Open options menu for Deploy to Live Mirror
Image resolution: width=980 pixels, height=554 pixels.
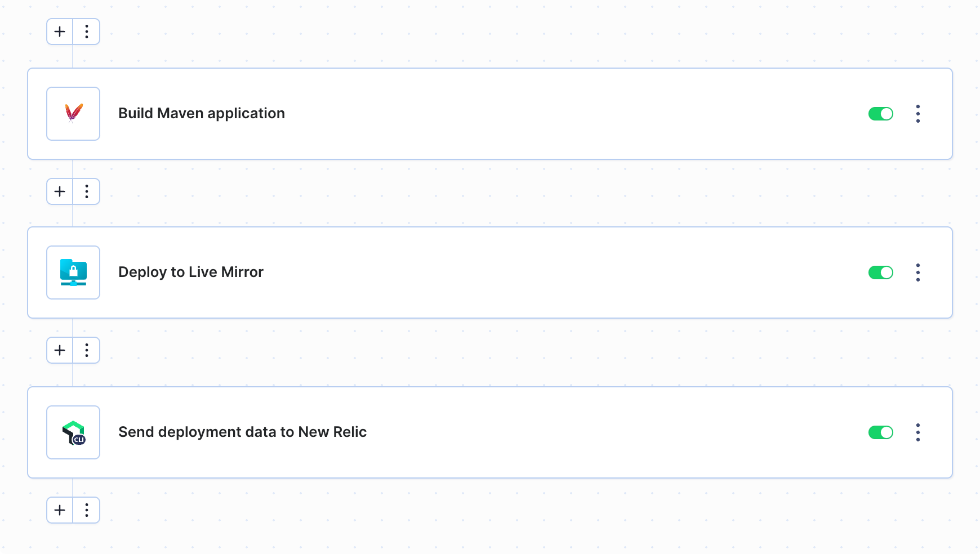pyautogui.click(x=918, y=272)
